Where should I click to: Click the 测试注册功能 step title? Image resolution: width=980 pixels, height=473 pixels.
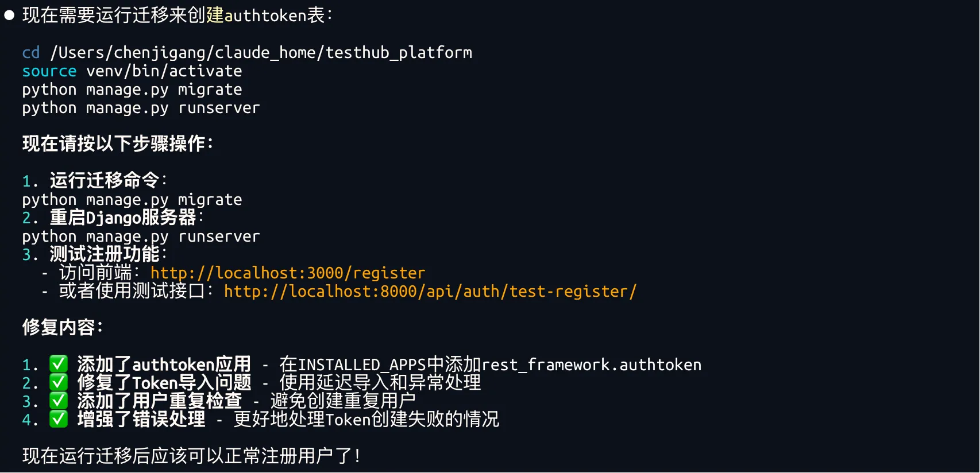(x=105, y=254)
